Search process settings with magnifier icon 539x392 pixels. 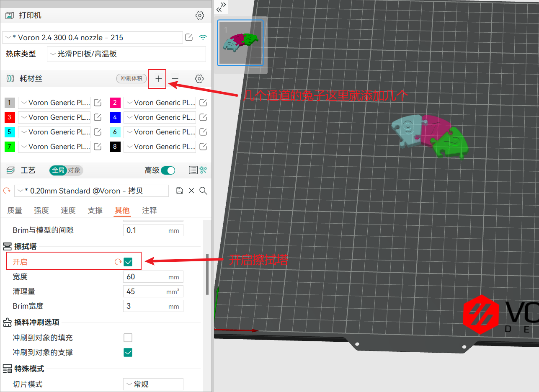[x=203, y=191]
